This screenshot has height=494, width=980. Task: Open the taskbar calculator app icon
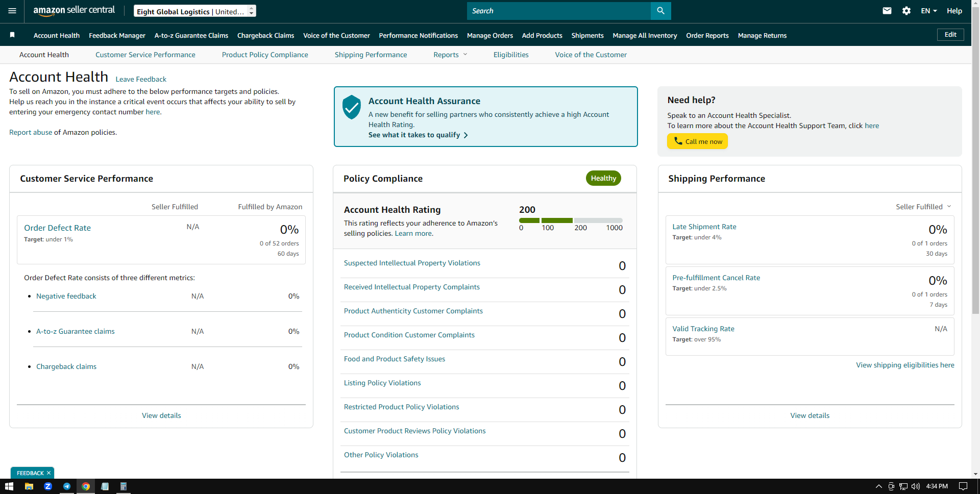pos(123,486)
